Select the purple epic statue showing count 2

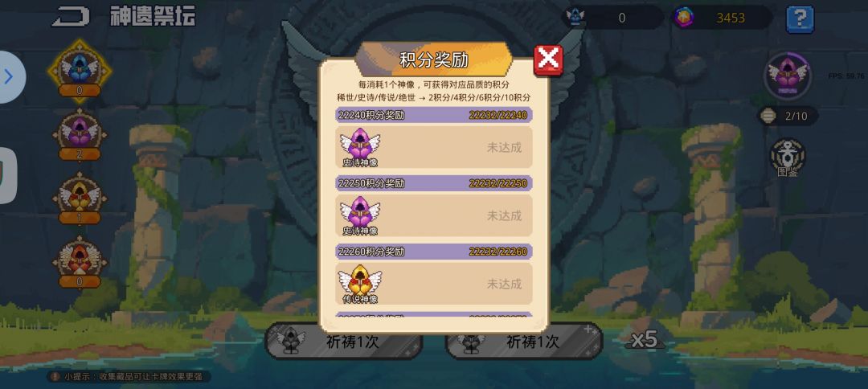point(80,136)
